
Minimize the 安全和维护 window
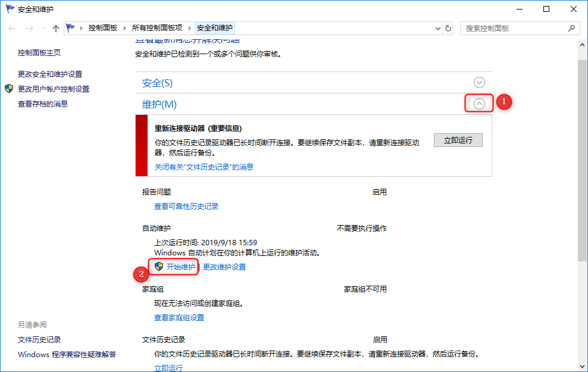[520, 9]
